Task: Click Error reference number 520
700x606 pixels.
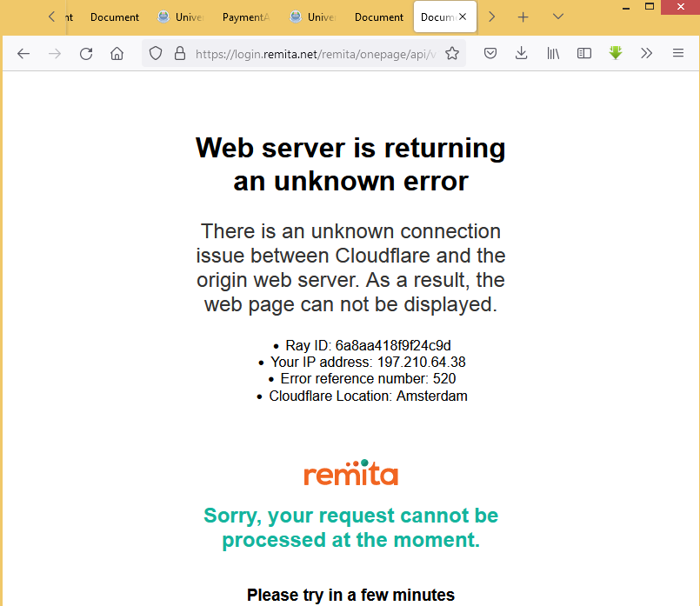Action: pos(368,378)
